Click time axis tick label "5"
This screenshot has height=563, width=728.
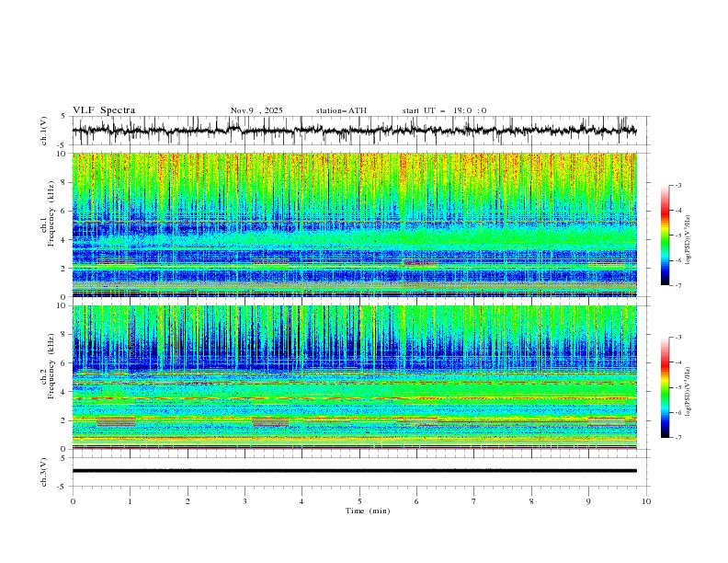(359, 501)
